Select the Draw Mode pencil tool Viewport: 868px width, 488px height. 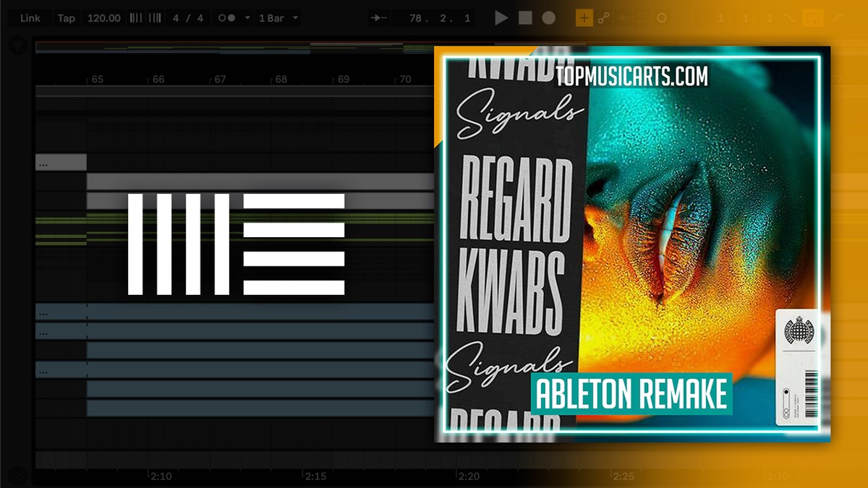coord(584,17)
